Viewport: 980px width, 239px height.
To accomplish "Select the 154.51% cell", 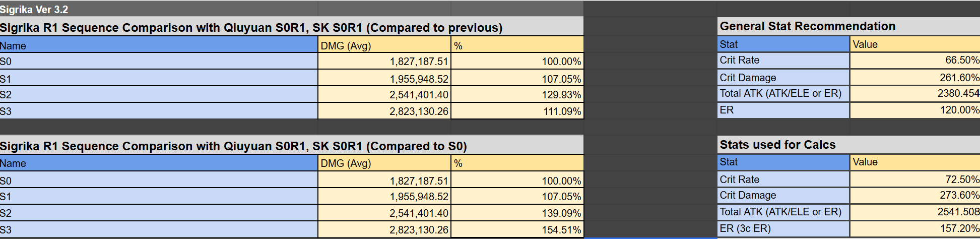I will point(517,229).
